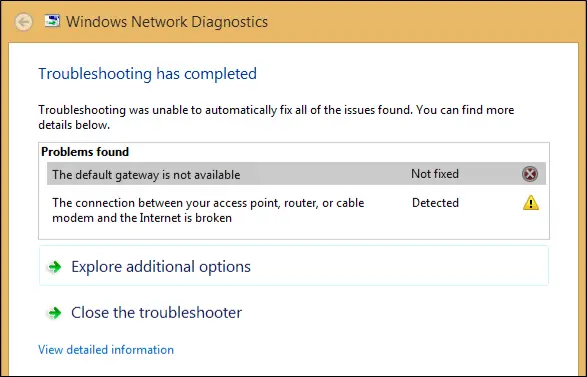Open the View detailed information link

(x=106, y=350)
